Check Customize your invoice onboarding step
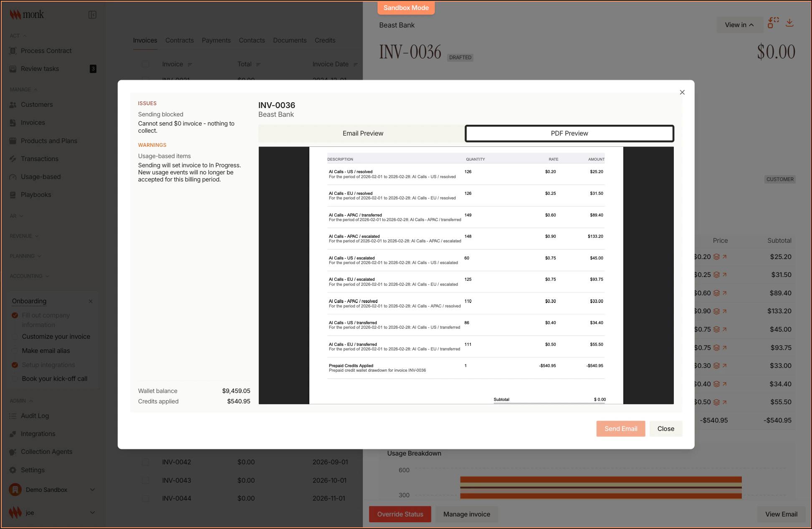The image size is (812, 529). [15, 337]
